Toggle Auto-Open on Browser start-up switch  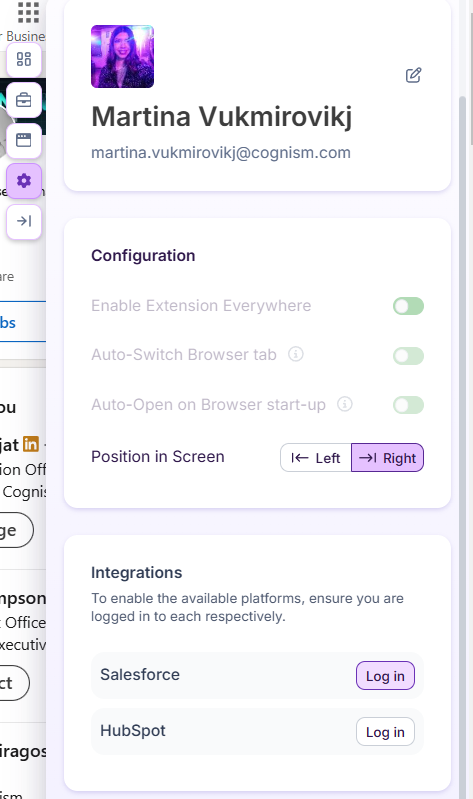(x=408, y=405)
